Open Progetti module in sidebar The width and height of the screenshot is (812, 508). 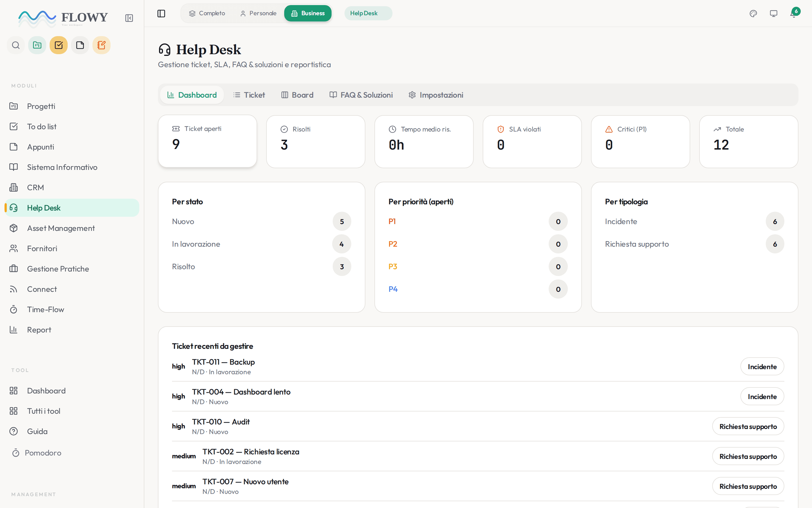point(72,106)
